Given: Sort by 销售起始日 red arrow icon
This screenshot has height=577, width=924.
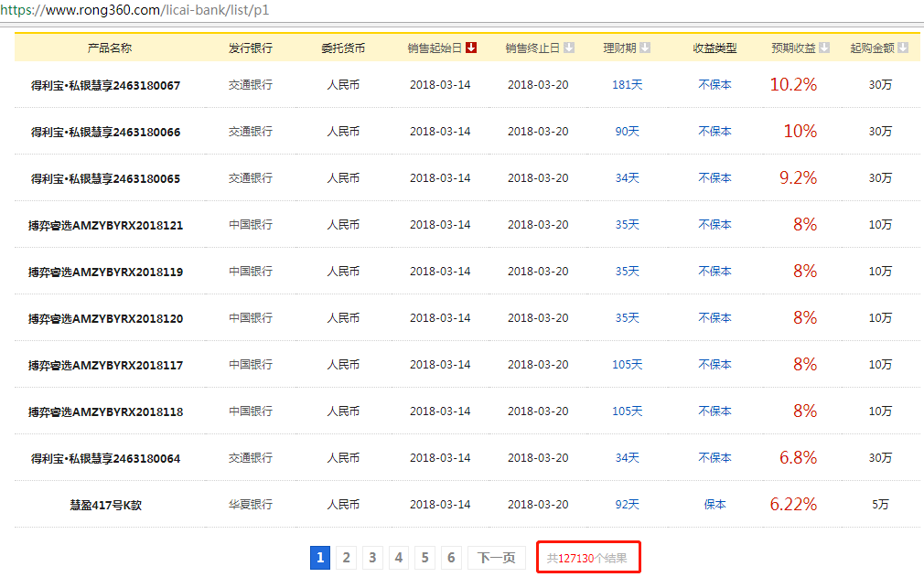Looking at the screenshot, I should (471, 48).
